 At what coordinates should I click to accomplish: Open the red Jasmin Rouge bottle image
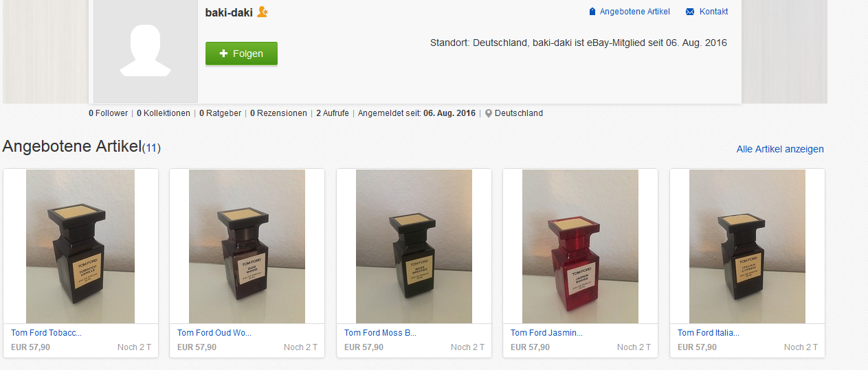click(x=580, y=246)
